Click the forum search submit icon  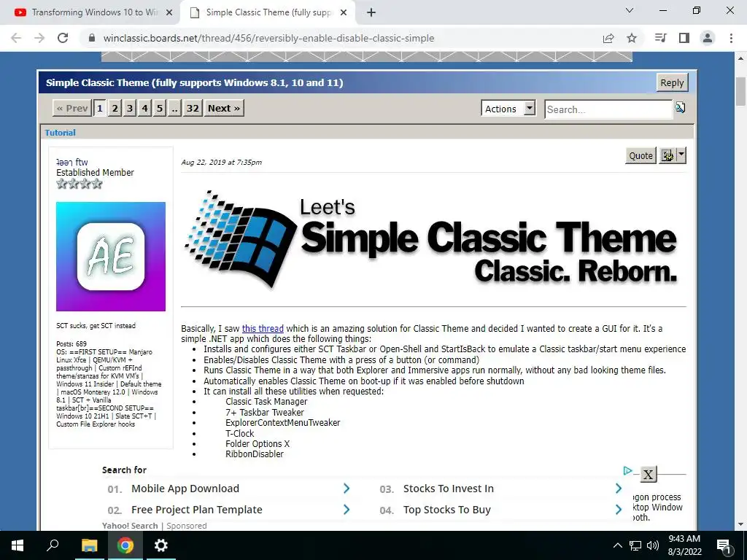(681, 108)
